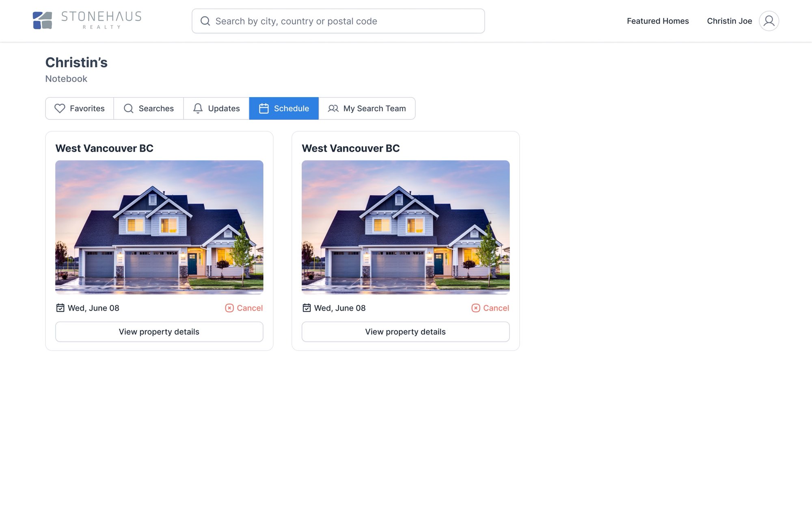The height and width of the screenshot is (508, 812).
Task: Click the search magnifier icon in search bar
Action: [x=205, y=21]
